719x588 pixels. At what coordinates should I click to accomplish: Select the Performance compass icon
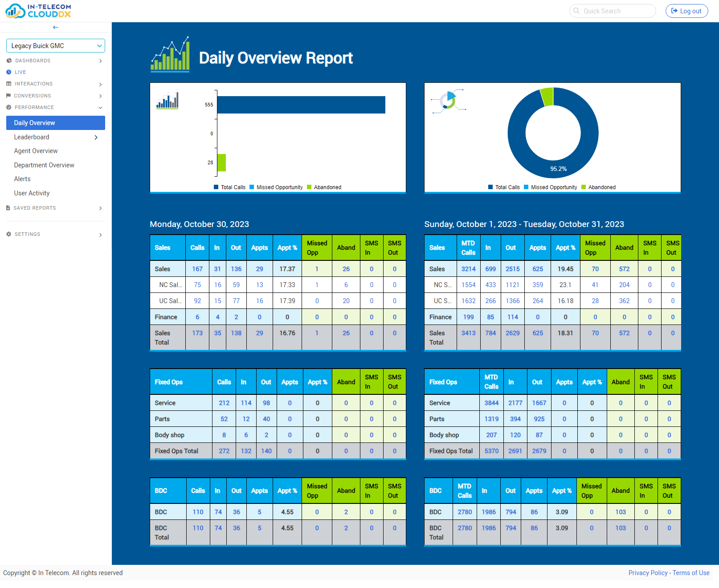point(8,107)
